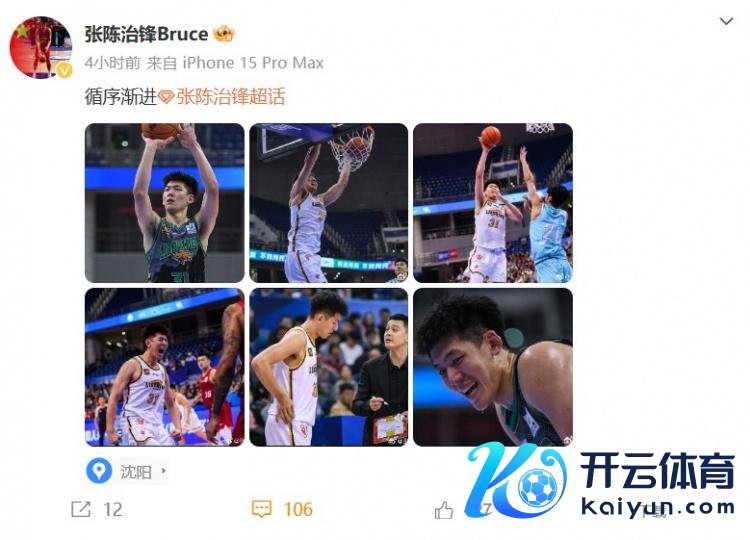Click the crown VIP badge icon
The image size is (750, 540).
(x=223, y=34)
